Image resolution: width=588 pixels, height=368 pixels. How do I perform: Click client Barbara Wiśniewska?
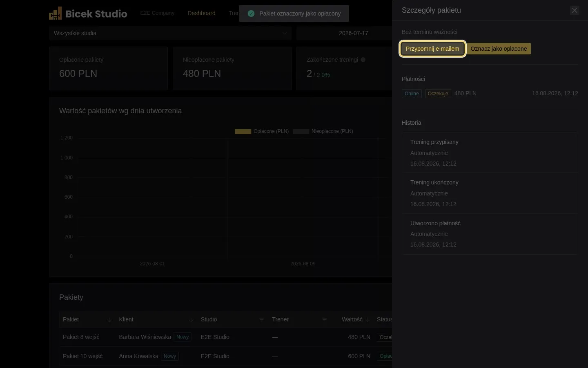(145, 337)
